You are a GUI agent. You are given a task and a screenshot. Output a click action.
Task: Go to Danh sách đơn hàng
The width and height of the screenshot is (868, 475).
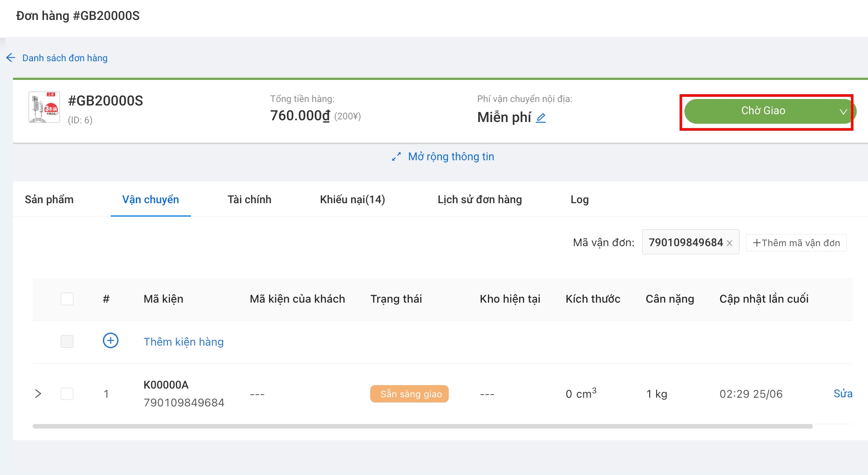(65, 58)
